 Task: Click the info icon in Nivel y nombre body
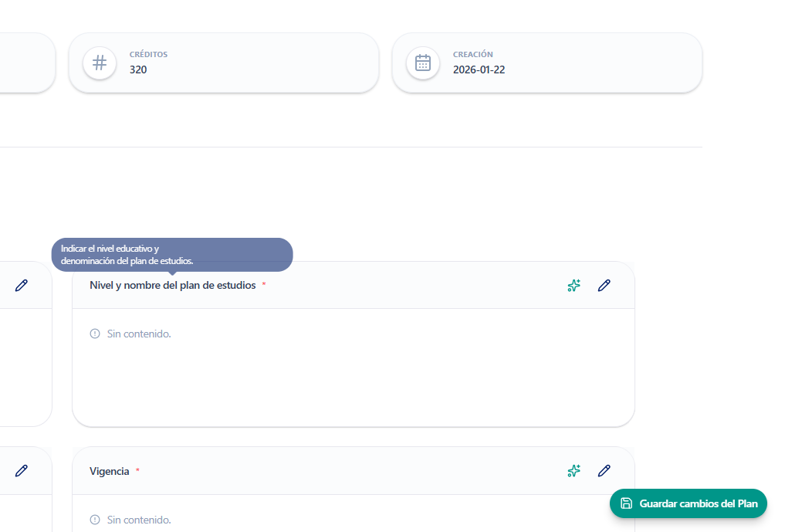tap(95, 334)
